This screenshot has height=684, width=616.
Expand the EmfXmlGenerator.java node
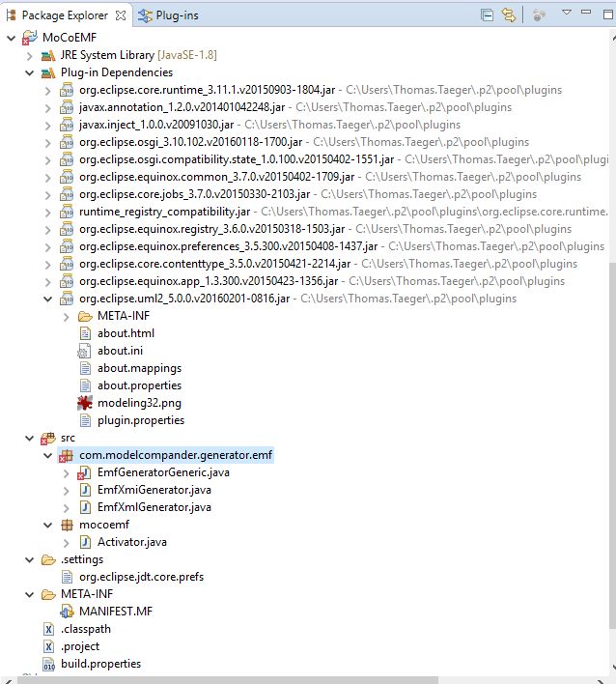67,508
